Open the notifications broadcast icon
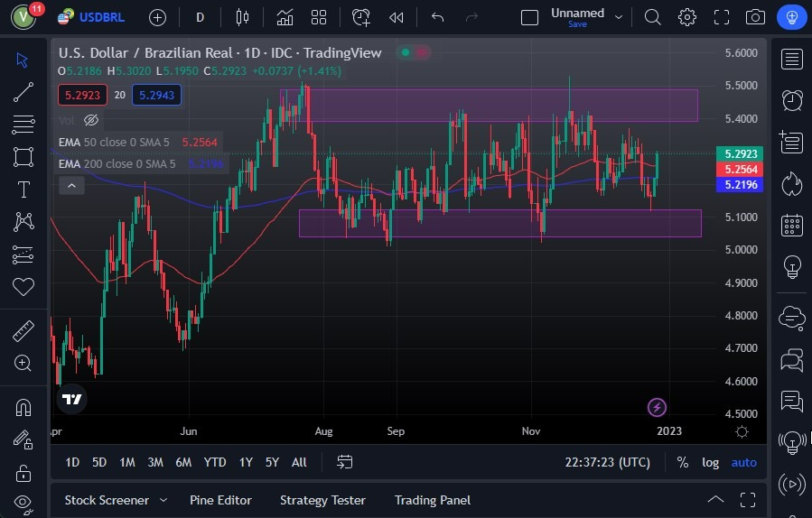The image size is (812, 518). (792, 485)
